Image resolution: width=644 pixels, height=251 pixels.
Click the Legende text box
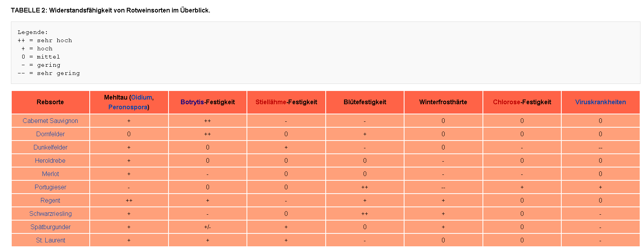point(325,53)
